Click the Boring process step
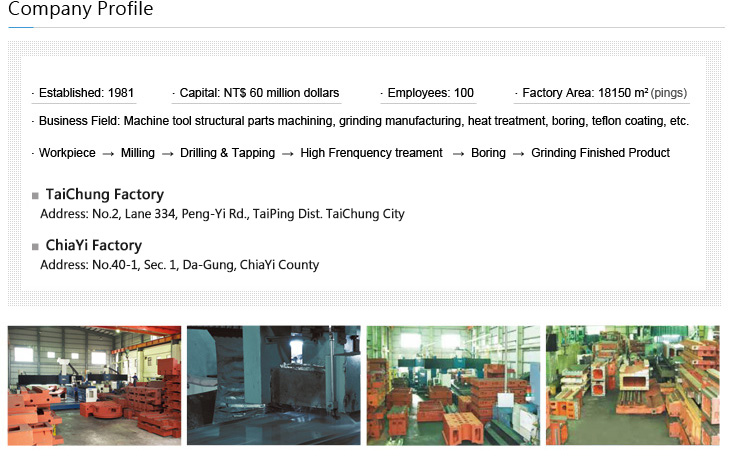 point(488,153)
